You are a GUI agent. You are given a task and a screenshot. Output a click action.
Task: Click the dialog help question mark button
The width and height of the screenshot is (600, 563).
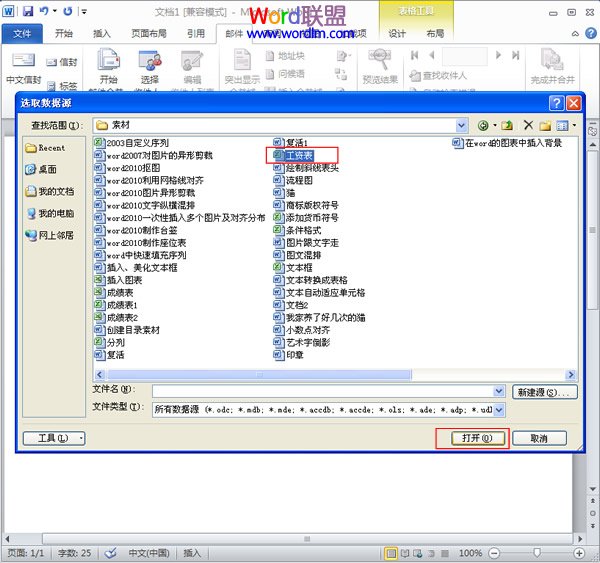556,103
